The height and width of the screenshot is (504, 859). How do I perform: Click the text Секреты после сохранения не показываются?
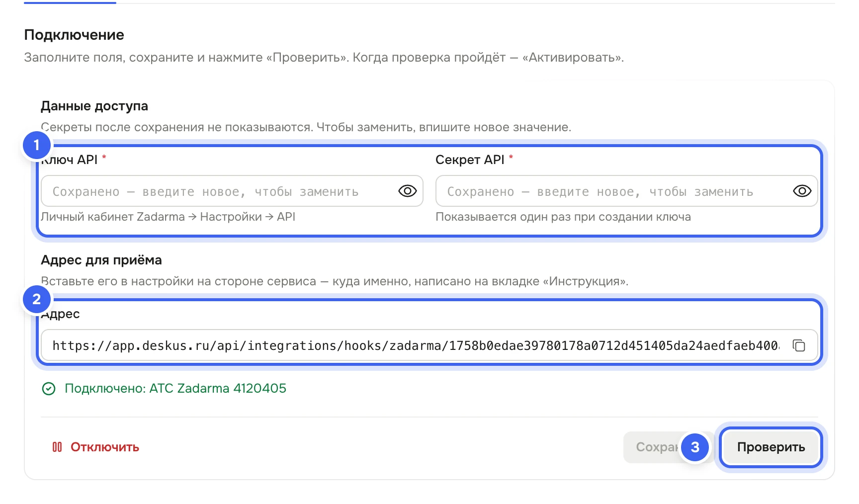tap(177, 127)
